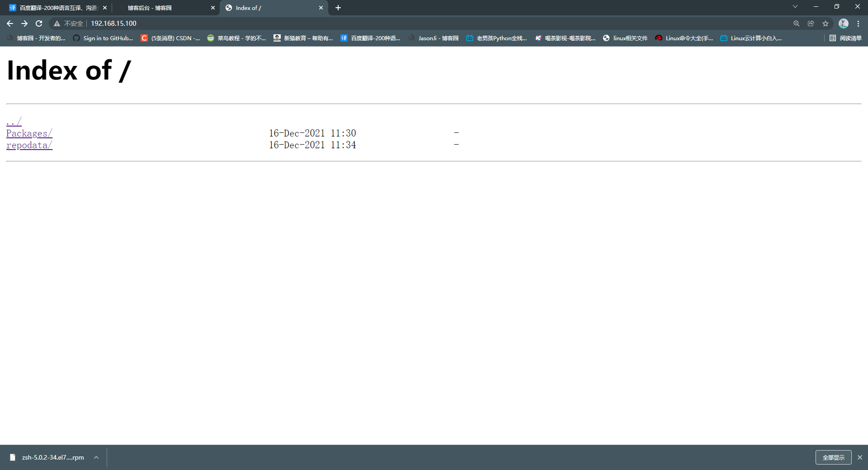Open the 博客园 - 开发者 bookmark
The image size is (868, 470).
tap(36, 38)
